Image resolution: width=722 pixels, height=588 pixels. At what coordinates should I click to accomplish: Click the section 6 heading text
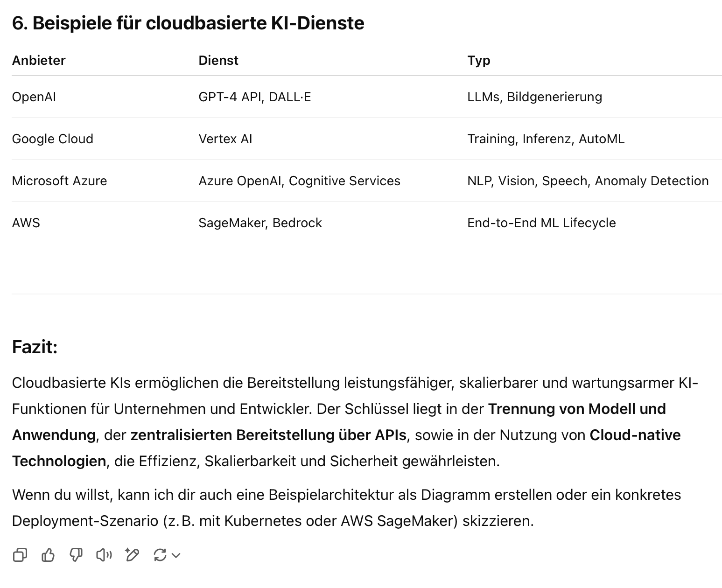pos(188,23)
